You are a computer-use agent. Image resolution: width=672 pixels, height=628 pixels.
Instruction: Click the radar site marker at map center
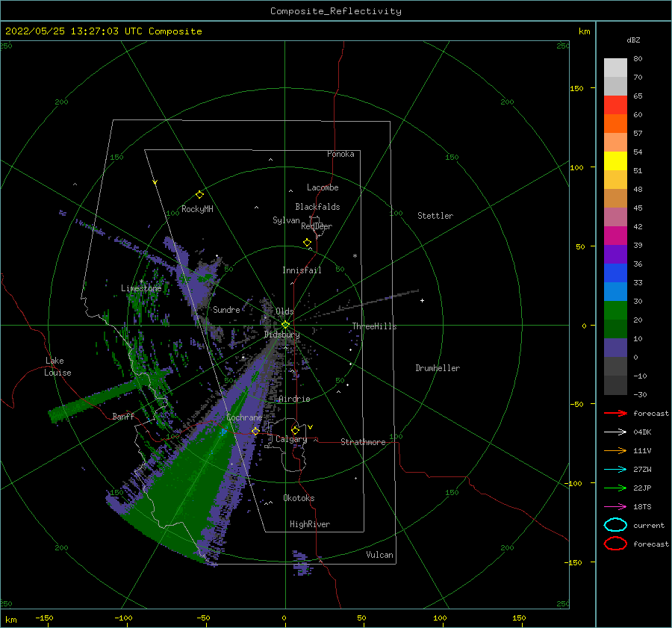click(x=285, y=325)
